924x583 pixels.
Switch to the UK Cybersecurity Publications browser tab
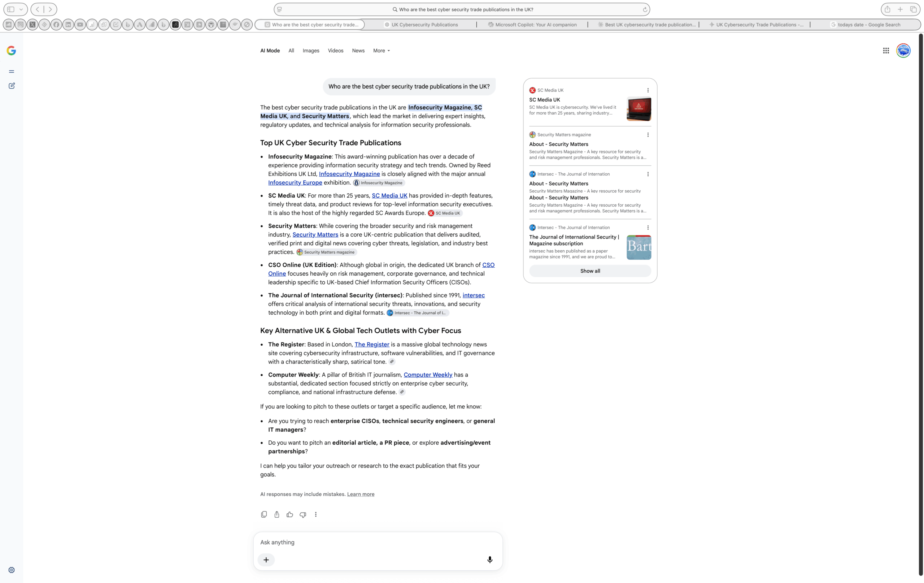tap(421, 25)
